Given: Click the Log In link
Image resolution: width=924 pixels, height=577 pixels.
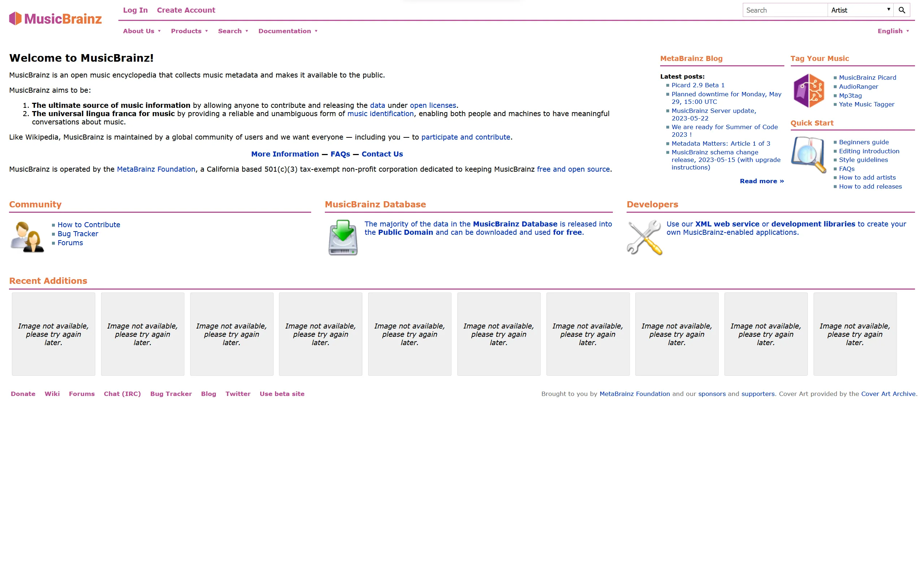Looking at the screenshot, I should 135,10.
